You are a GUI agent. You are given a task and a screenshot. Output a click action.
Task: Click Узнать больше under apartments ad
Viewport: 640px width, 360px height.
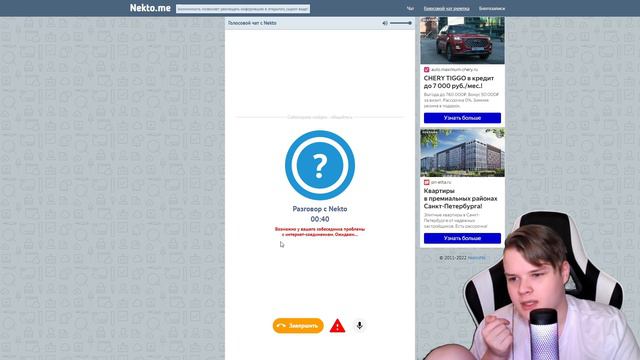(x=462, y=238)
